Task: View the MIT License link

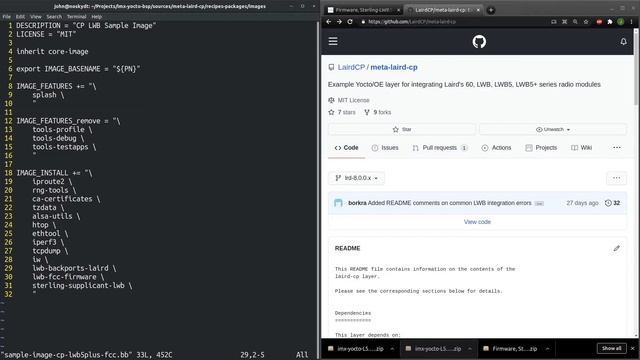Action: point(353,100)
